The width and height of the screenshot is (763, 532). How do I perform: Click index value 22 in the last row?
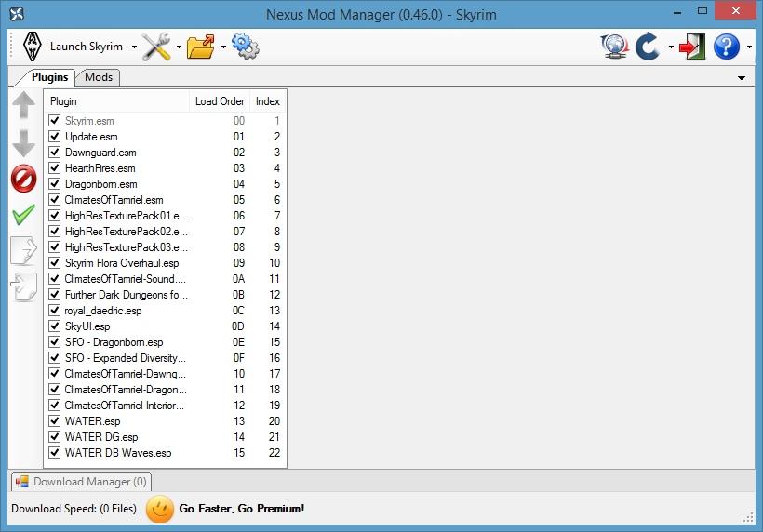click(x=274, y=453)
